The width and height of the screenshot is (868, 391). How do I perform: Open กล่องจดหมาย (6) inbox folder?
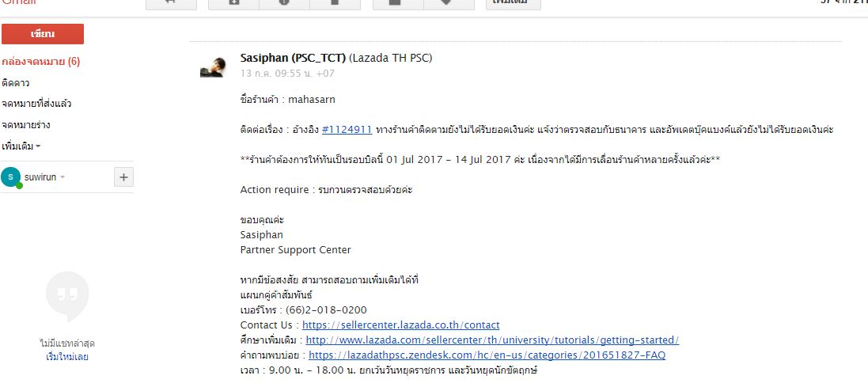point(41,62)
